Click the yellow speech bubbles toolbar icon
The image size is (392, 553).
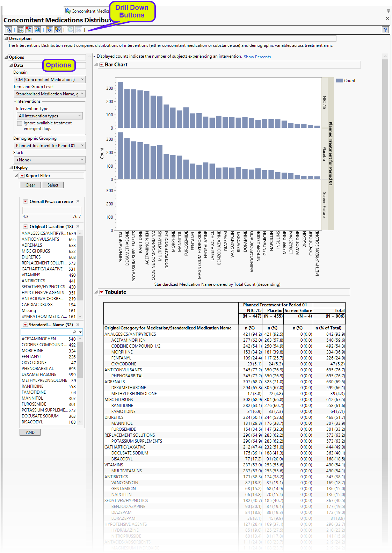(58, 30)
